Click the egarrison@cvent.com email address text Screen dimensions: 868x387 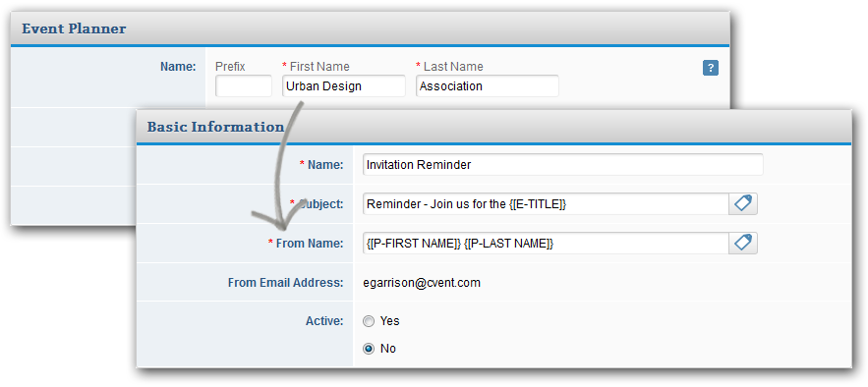coord(422,283)
